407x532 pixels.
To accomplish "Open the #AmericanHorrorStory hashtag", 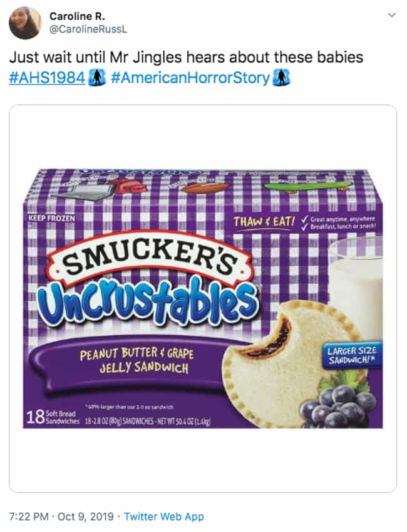I will pyautogui.click(x=190, y=78).
